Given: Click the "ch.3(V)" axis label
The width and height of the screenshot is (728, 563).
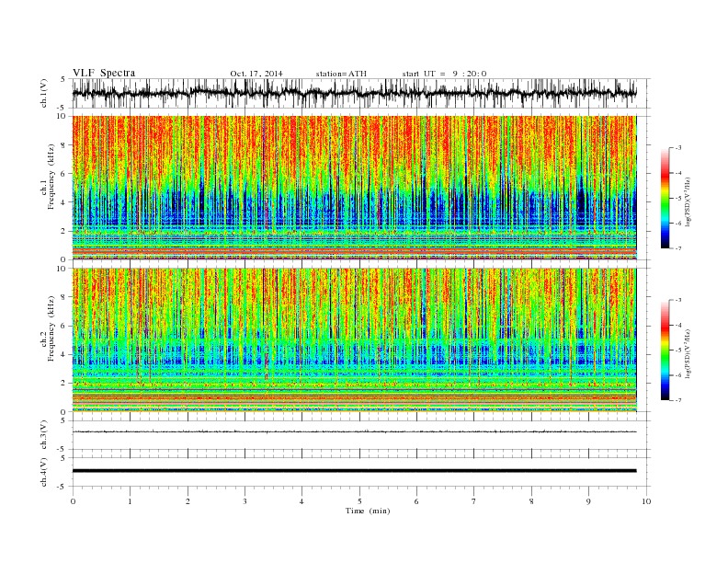Looking at the screenshot, I should coord(44,435).
